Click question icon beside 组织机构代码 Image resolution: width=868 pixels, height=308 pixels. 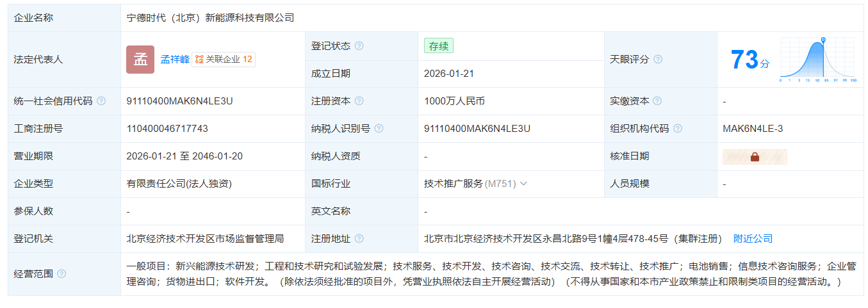click(x=678, y=129)
